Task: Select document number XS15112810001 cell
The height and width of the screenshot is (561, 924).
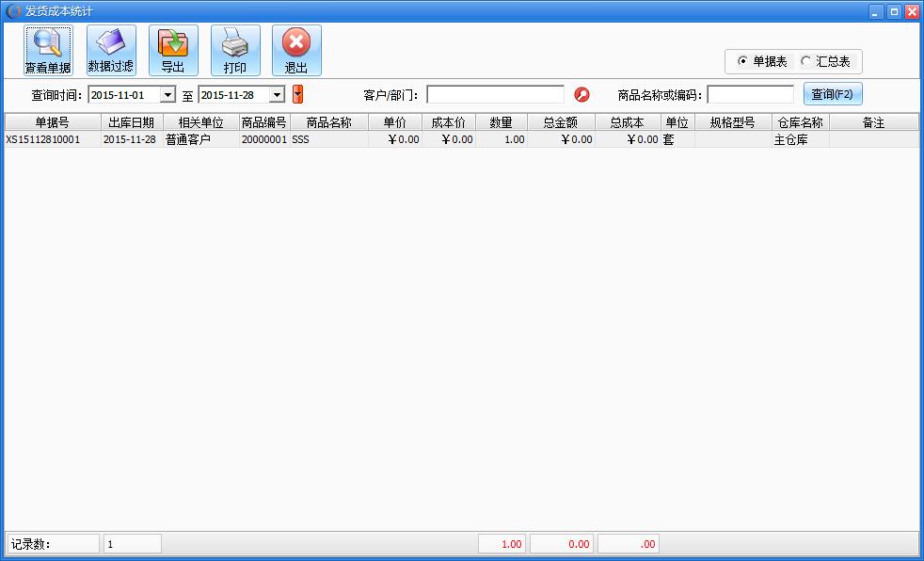Action: (x=53, y=139)
